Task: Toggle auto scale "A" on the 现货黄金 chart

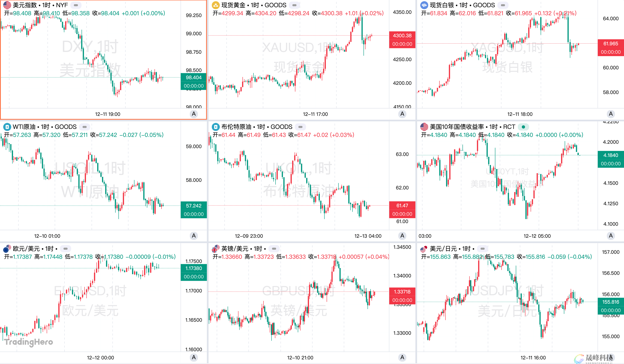Action: click(x=402, y=114)
